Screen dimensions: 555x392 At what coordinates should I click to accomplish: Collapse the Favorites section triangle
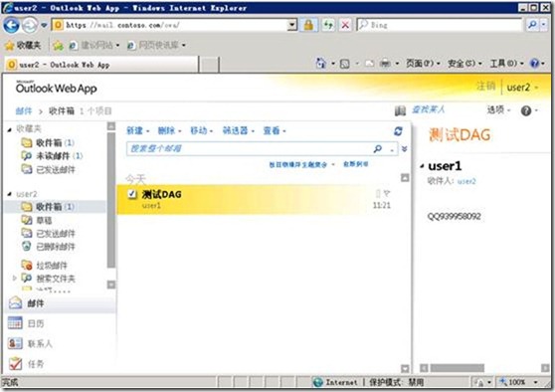click(10, 130)
